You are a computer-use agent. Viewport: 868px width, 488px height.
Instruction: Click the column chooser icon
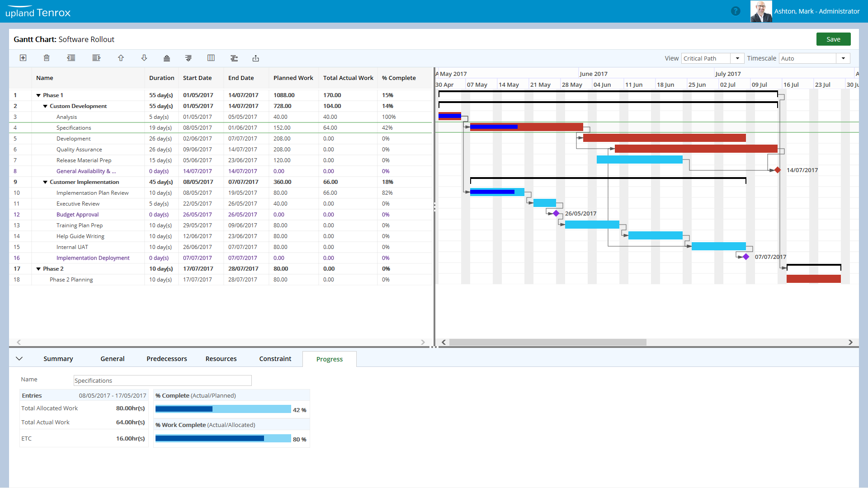pyautogui.click(x=211, y=58)
